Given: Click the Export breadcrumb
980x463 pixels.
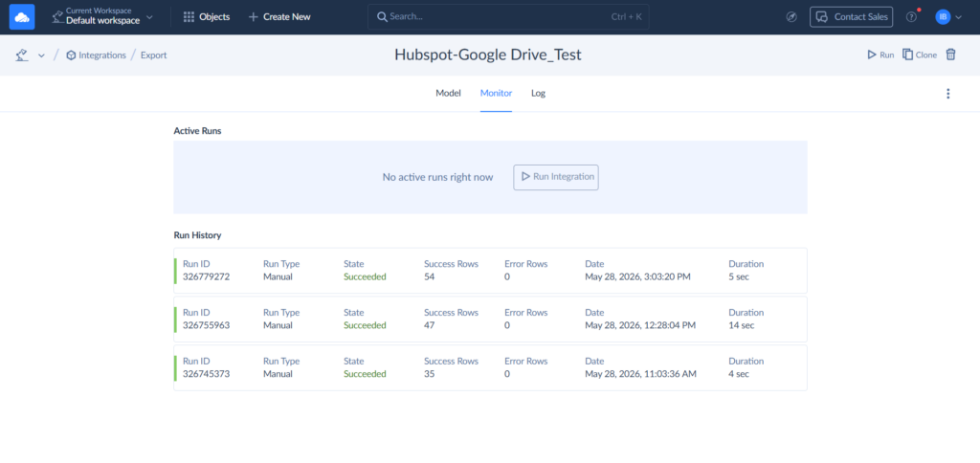Looking at the screenshot, I should (x=154, y=55).
